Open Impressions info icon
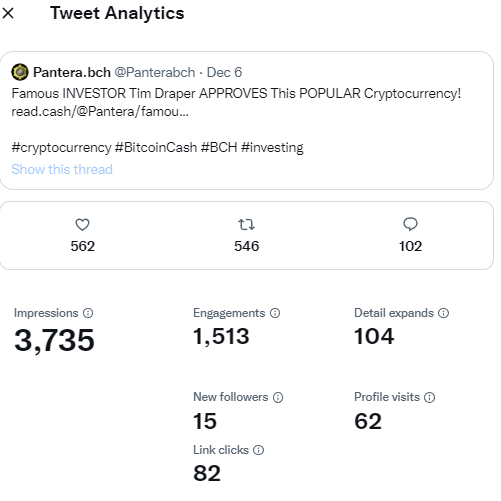This screenshot has height=501, width=501. 88,313
